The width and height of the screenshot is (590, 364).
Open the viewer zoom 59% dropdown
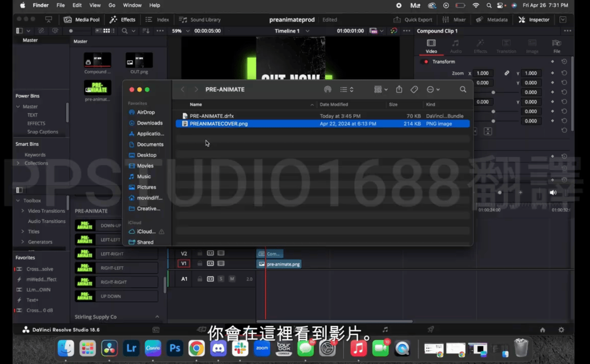tap(180, 31)
